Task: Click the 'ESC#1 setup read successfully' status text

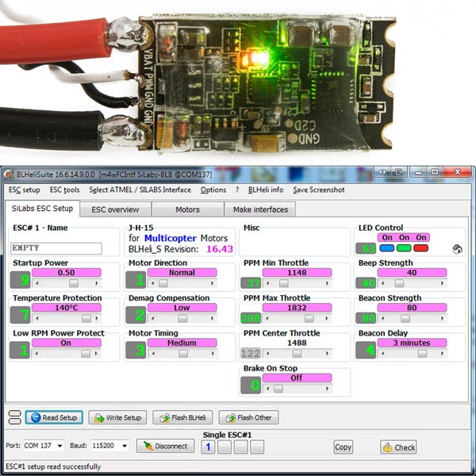Action: [53, 466]
